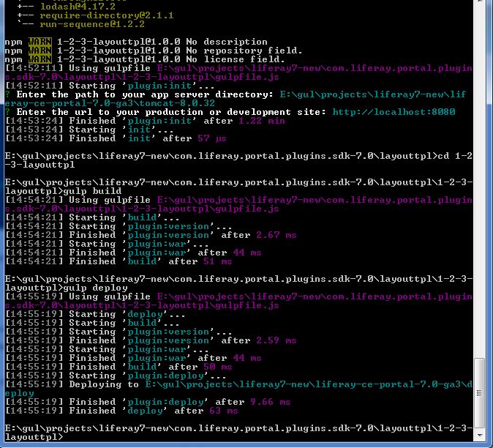Screen dimensions: 493x448
Task: Click the npm WARN 'No license field.' line
Action: coord(145,59)
